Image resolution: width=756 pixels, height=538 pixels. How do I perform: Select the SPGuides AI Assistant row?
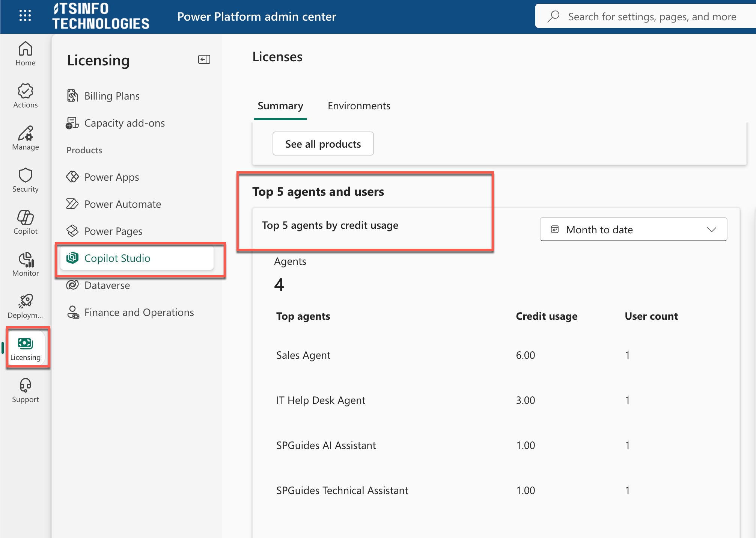496,445
